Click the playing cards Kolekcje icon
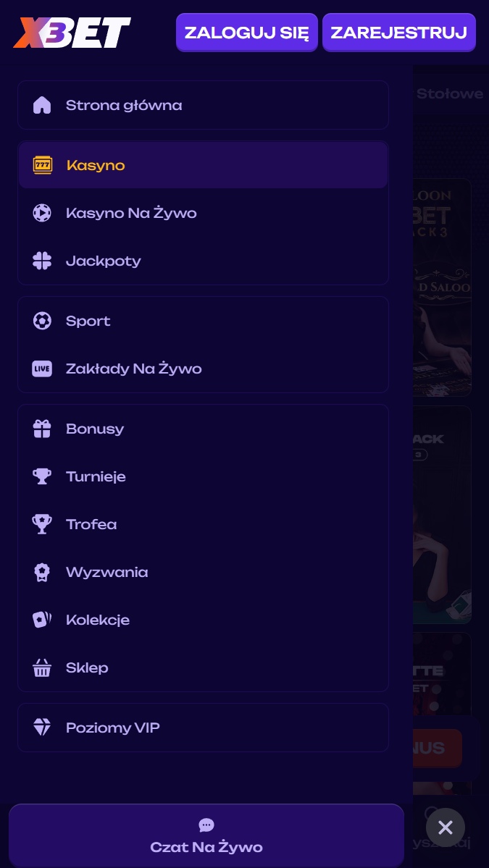The height and width of the screenshot is (868, 489). coord(42,620)
